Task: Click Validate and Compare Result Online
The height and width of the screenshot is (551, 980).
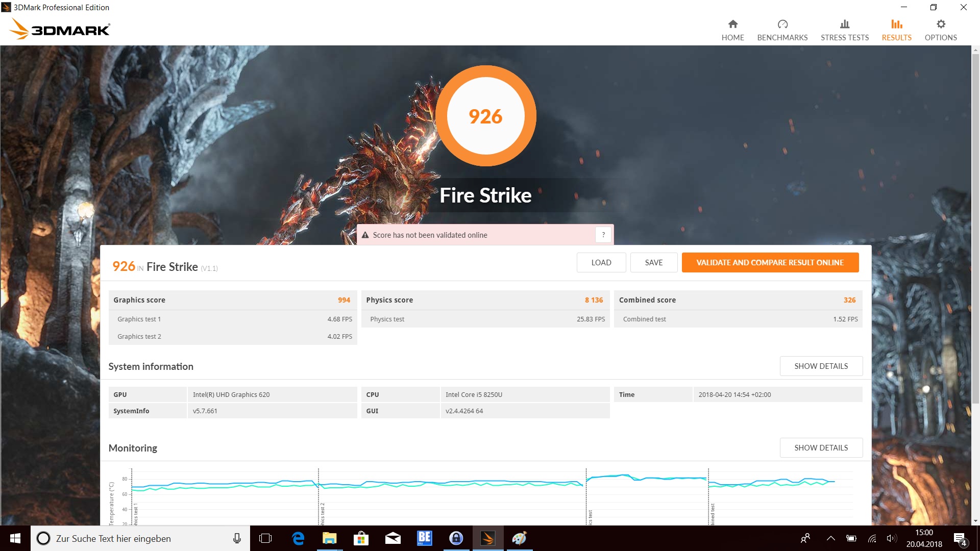Action: point(770,263)
